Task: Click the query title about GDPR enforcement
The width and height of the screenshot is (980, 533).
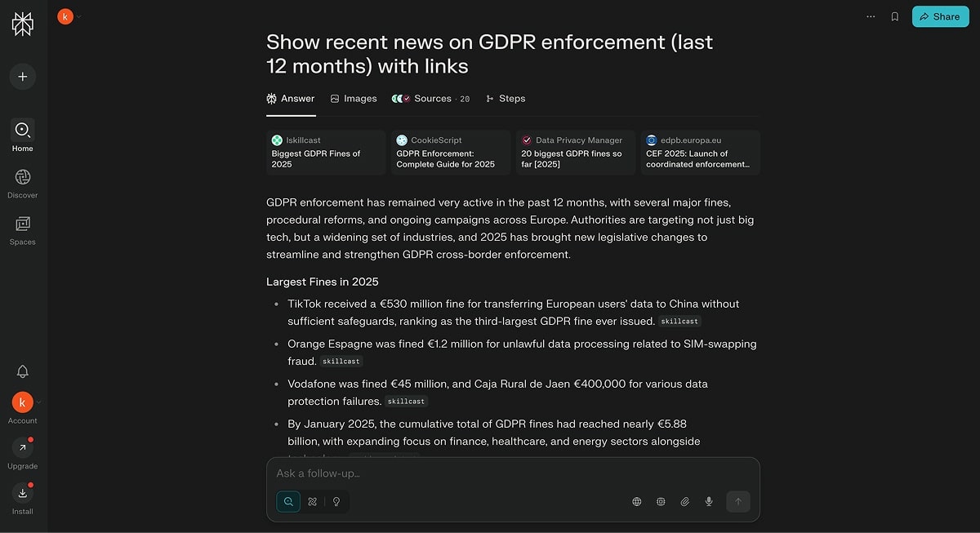Action: (x=490, y=54)
